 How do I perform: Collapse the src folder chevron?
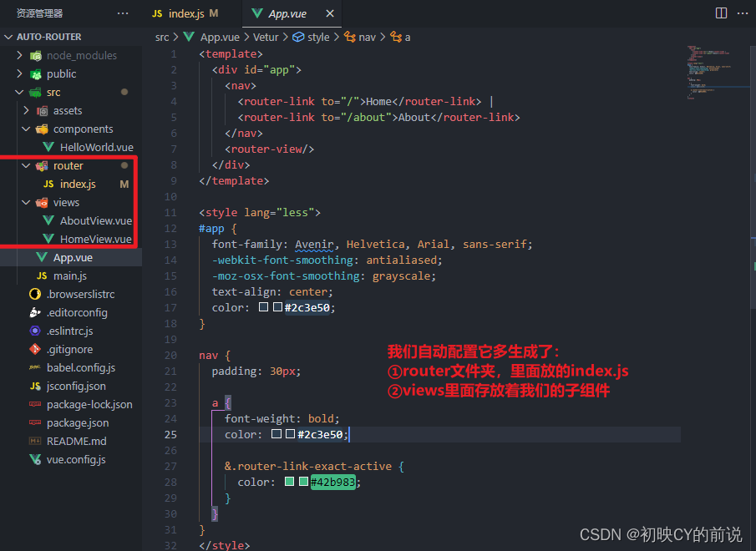click(x=19, y=92)
